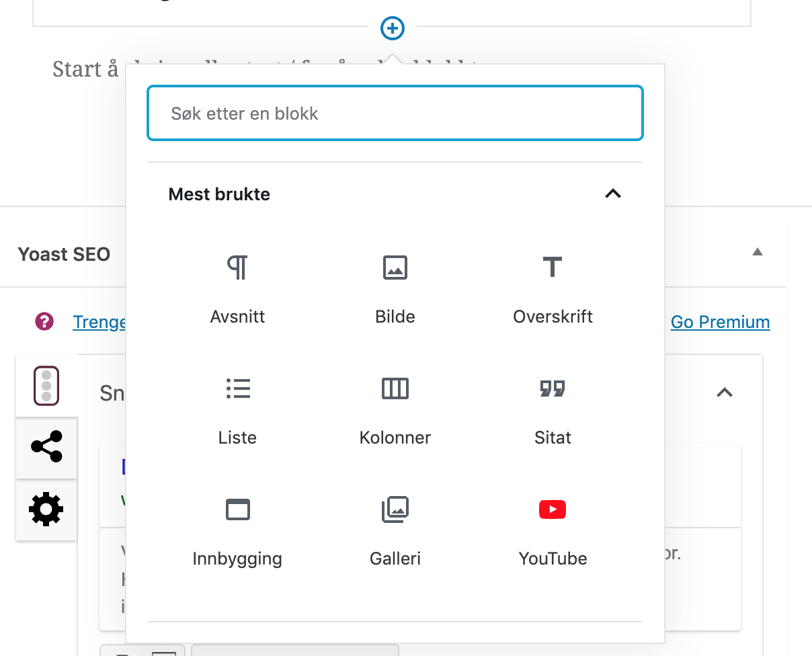Open the 'Go Premium' link
812x656 pixels.
click(x=720, y=322)
